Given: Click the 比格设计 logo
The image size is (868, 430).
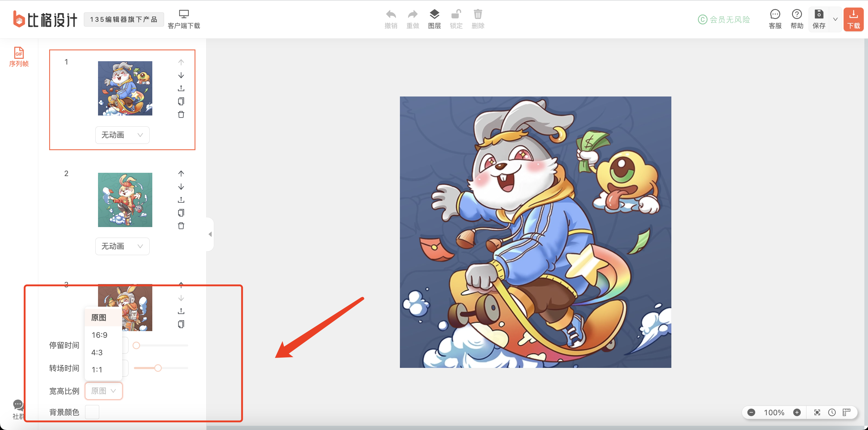Looking at the screenshot, I should pos(45,19).
